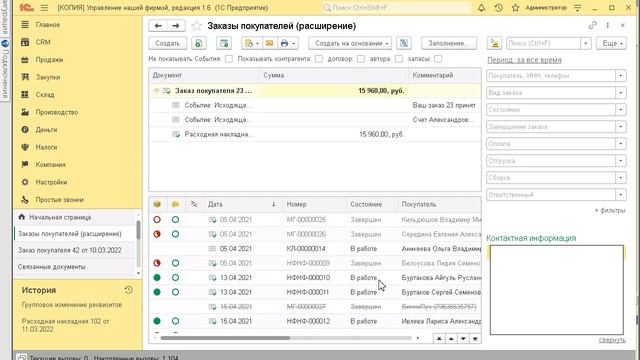Expand the Ответственный filter dropdown
This screenshot has height=360, width=640.
[620, 195]
